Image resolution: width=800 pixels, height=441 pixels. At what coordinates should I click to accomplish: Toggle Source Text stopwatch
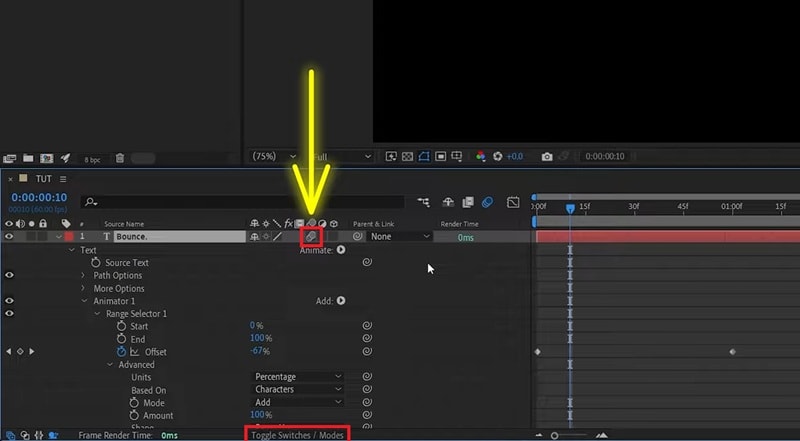pyautogui.click(x=95, y=262)
